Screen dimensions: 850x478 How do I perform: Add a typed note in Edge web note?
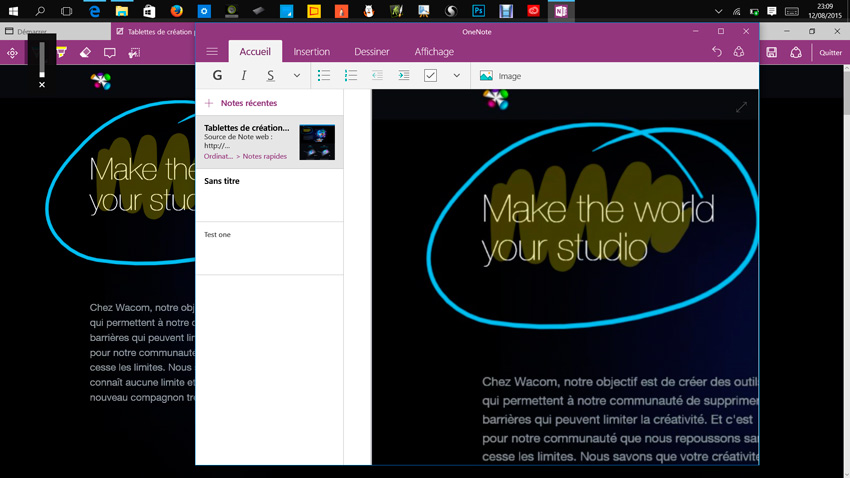point(110,53)
